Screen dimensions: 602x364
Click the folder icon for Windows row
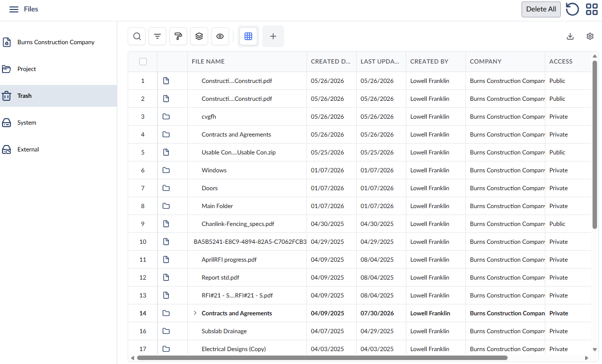pyautogui.click(x=166, y=170)
